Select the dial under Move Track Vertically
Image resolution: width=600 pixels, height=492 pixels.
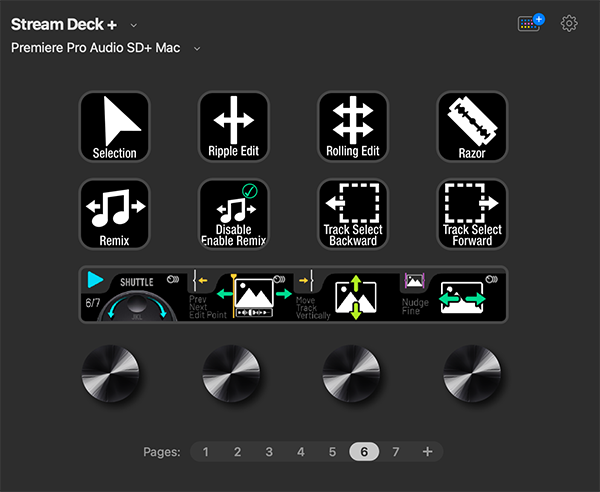point(352,373)
